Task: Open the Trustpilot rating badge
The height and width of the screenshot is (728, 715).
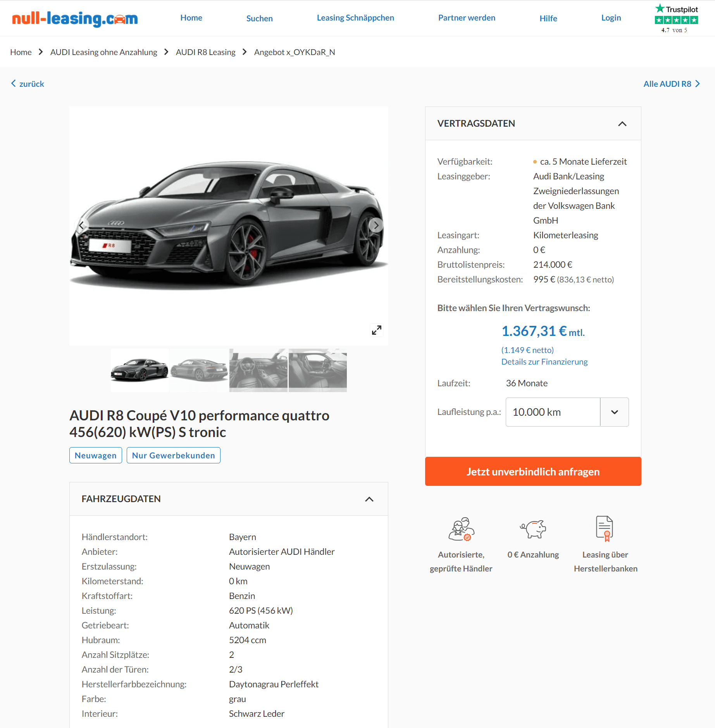Action: pos(676,19)
